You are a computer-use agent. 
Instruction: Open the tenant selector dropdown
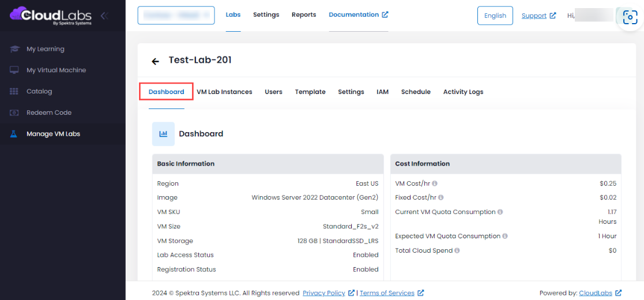tap(176, 16)
